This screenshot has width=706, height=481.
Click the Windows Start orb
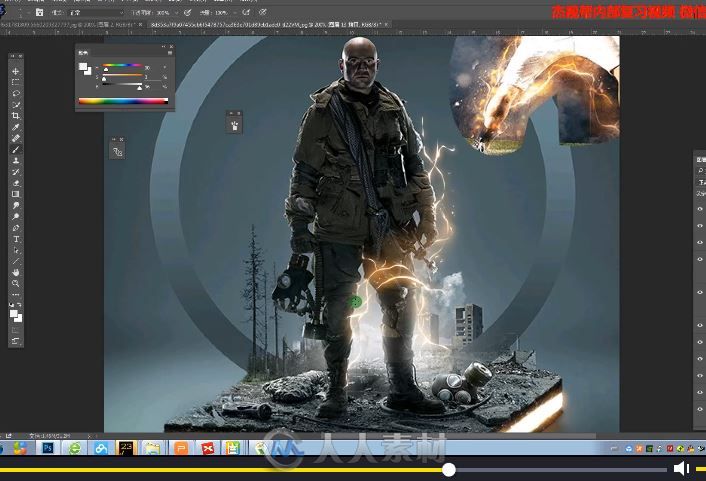(x=1, y=448)
